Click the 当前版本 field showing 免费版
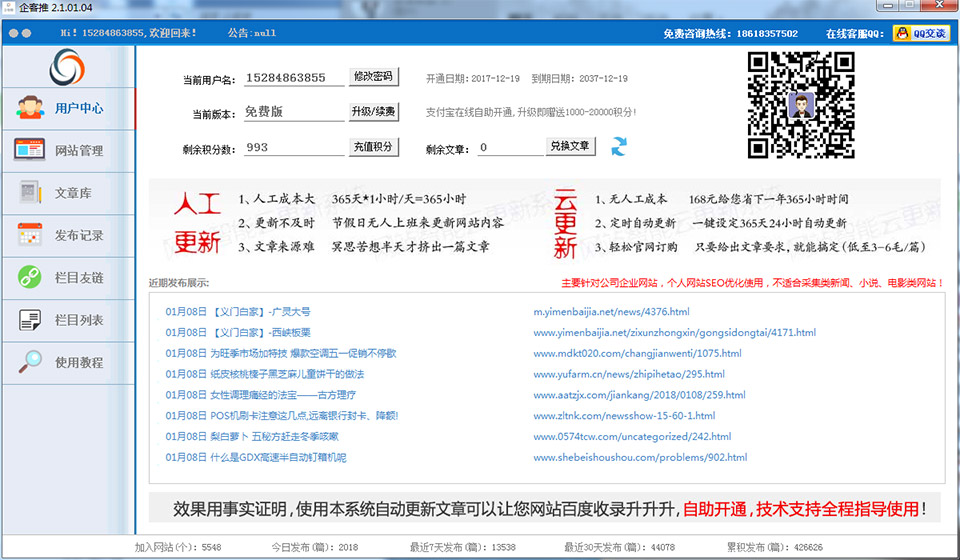The width and height of the screenshot is (960, 560). click(294, 112)
